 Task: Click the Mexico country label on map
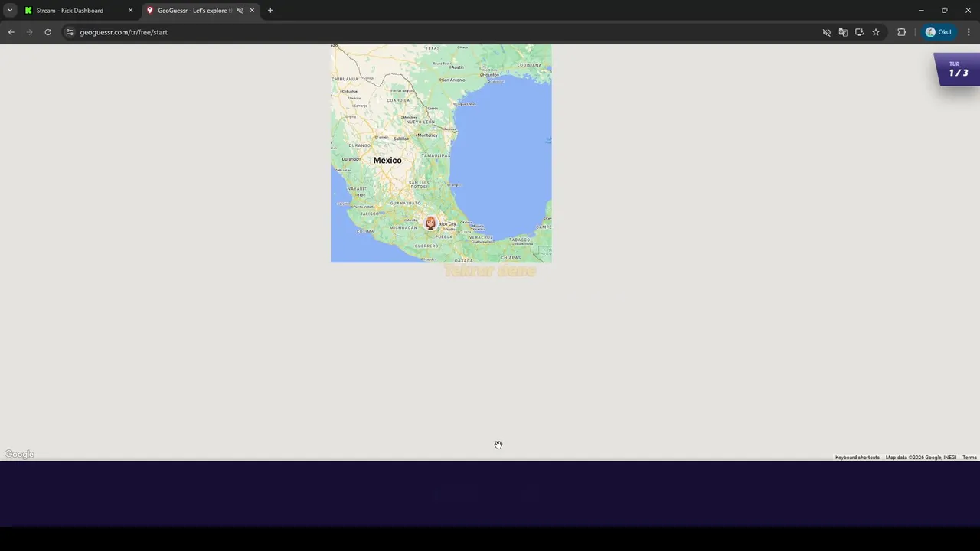click(x=387, y=161)
